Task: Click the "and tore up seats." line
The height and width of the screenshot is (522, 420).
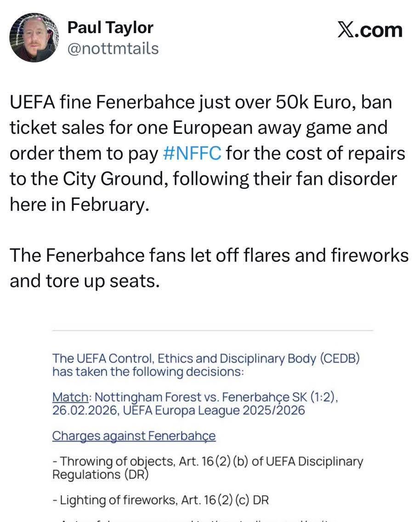Action: [84, 281]
